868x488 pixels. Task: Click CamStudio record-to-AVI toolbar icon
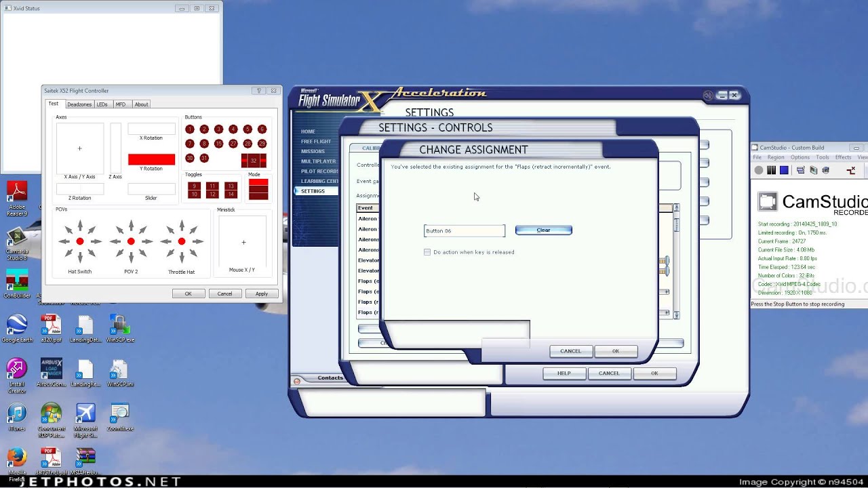click(x=813, y=170)
